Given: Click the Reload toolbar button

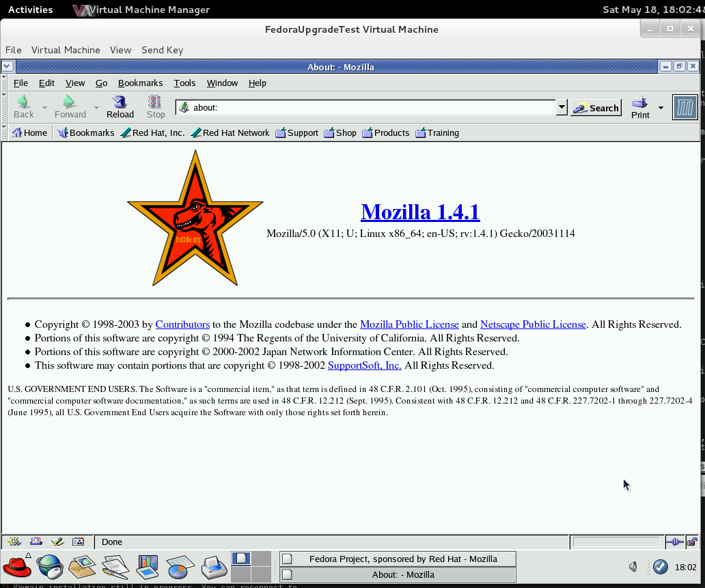Looking at the screenshot, I should click(120, 107).
